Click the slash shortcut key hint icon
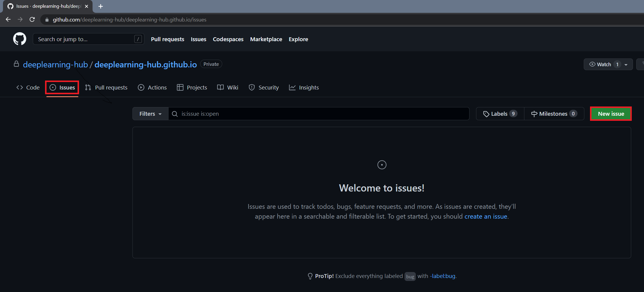644x292 pixels. coord(138,39)
